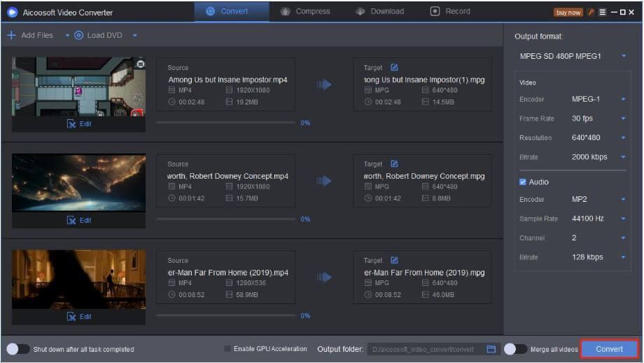The image size is (644, 363).
Task: Click Load DVD label
Action: tap(104, 35)
